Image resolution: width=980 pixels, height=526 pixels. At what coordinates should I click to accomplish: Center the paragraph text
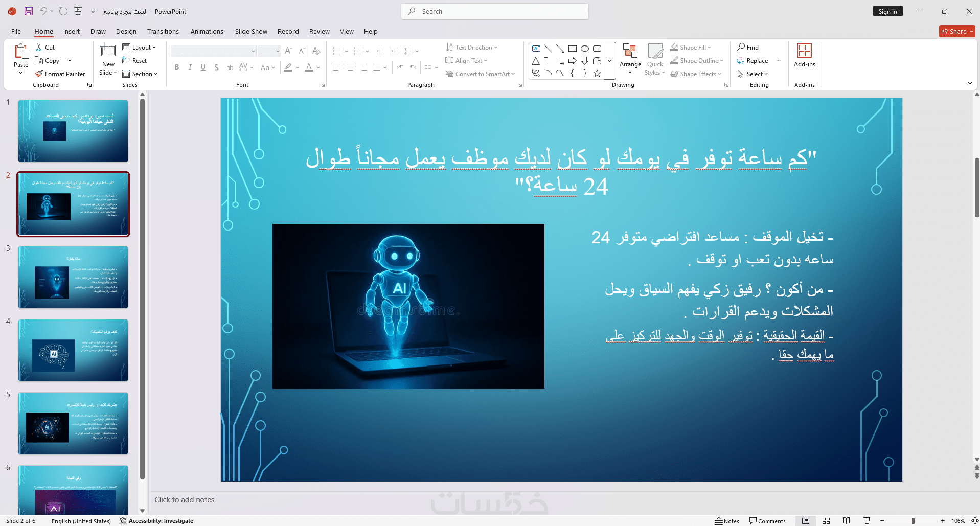pos(350,67)
